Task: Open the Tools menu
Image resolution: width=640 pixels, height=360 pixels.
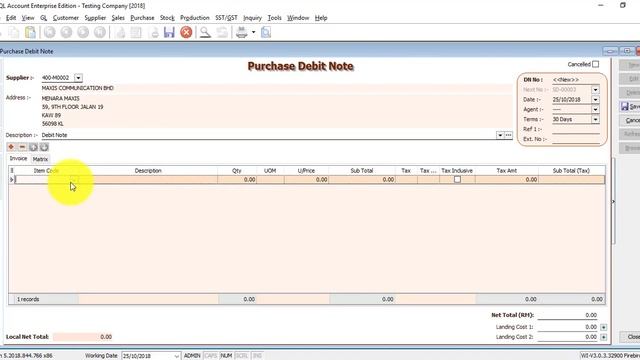Action: (x=274, y=18)
